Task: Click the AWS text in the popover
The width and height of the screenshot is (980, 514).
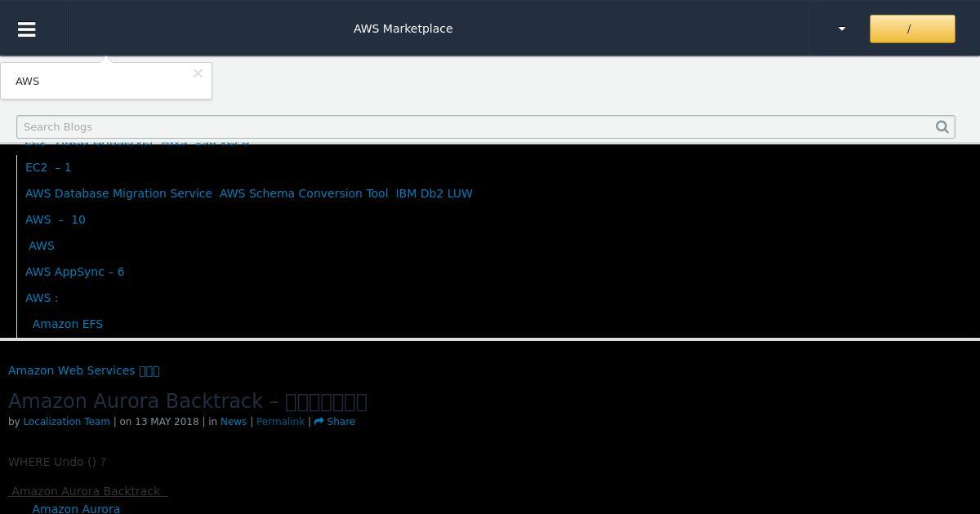Action: click(x=28, y=81)
